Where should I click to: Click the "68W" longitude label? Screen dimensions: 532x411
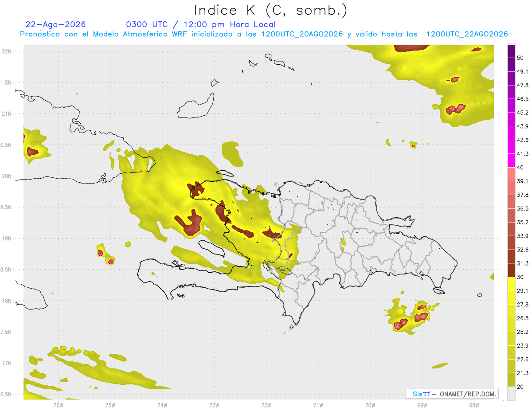(474, 405)
